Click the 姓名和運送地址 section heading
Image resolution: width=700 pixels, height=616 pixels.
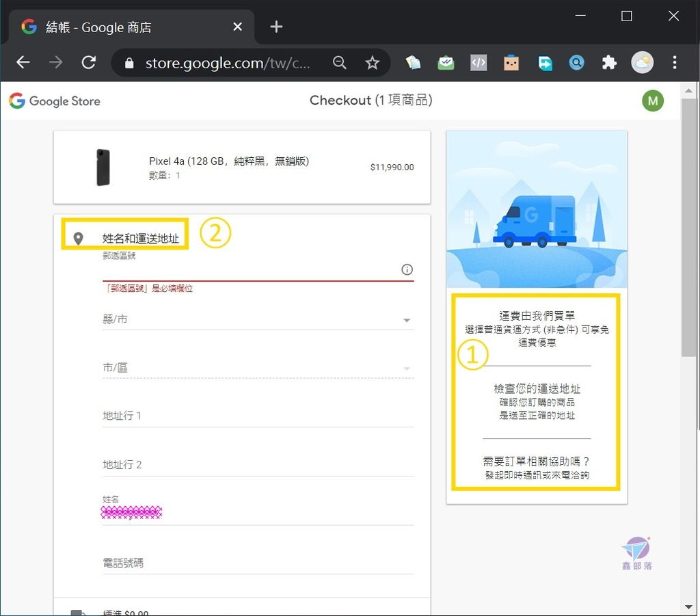[141, 239]
